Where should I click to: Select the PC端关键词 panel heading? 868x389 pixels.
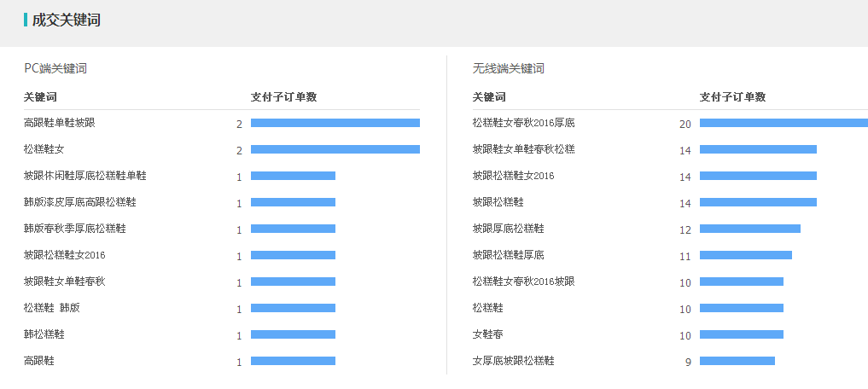[55, 68]
